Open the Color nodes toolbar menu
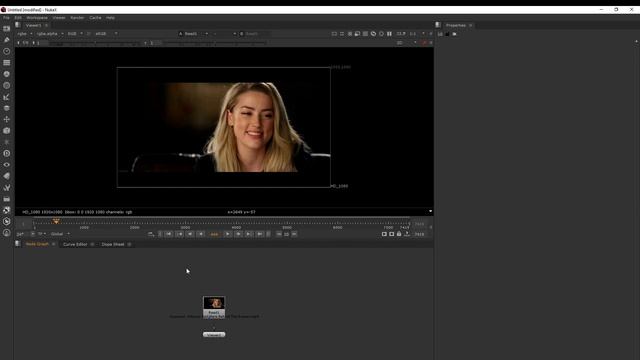The width and height of the screenshot is (640, 360). [x=7, y=74]
